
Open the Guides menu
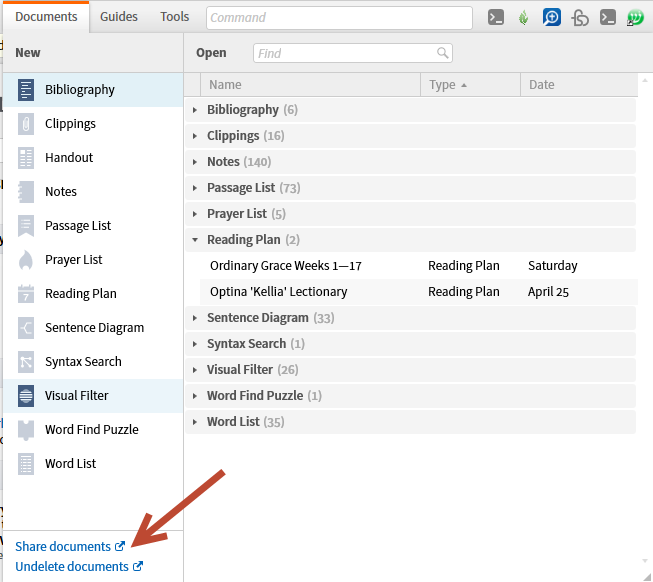(x=119, y=17)
